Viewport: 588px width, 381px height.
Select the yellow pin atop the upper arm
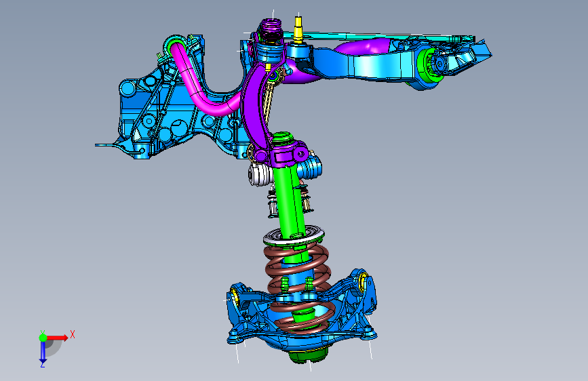(x=298, y=29)
